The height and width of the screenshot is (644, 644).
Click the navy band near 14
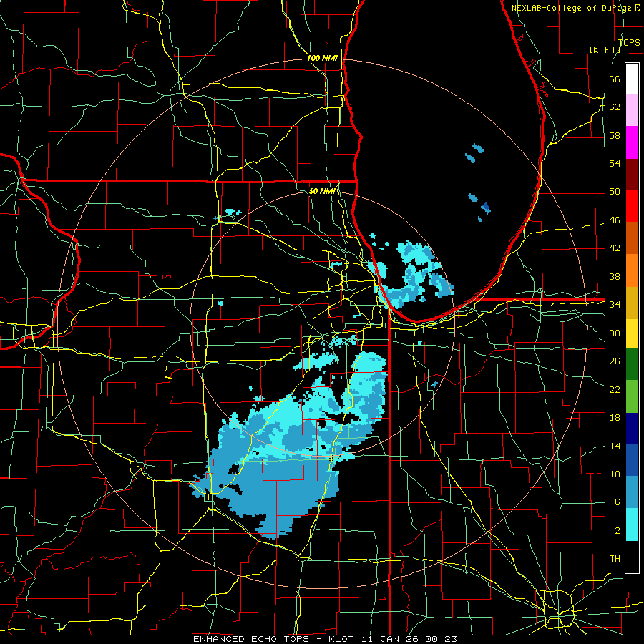pyautogui.click(x=632, y=429)
